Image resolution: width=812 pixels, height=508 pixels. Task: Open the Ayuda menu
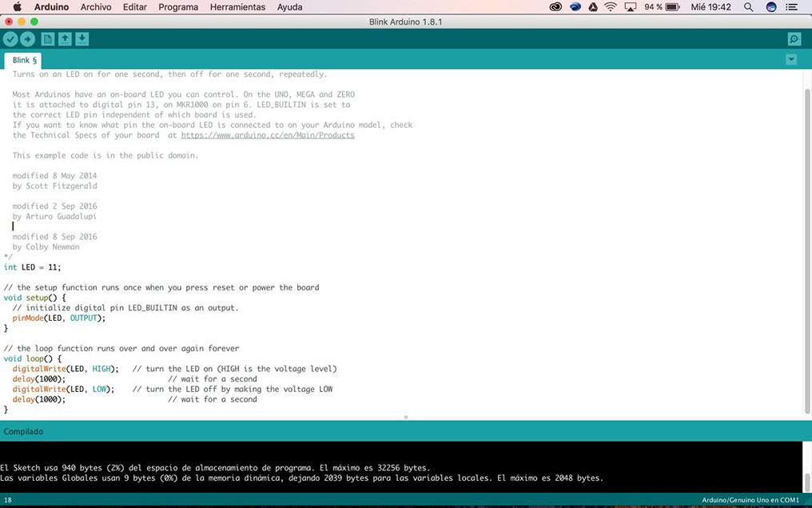[289, 6]
